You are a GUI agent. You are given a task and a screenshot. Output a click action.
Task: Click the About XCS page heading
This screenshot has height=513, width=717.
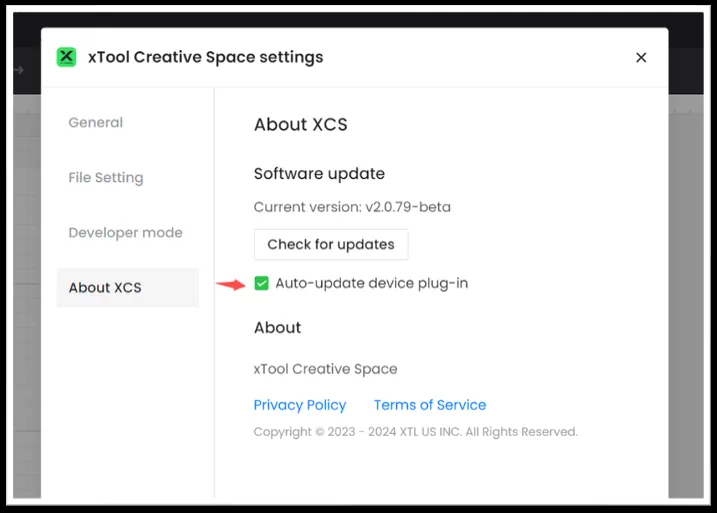[x=301, y=124]
